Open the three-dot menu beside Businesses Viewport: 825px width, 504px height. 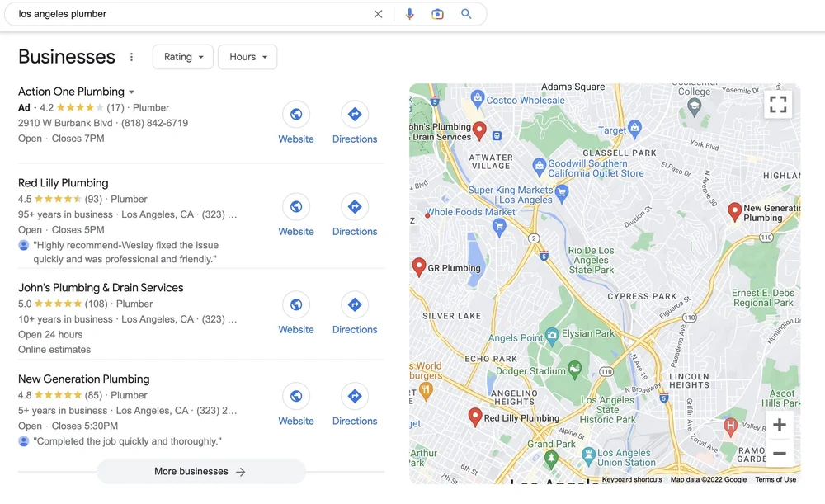pos(131,57)
